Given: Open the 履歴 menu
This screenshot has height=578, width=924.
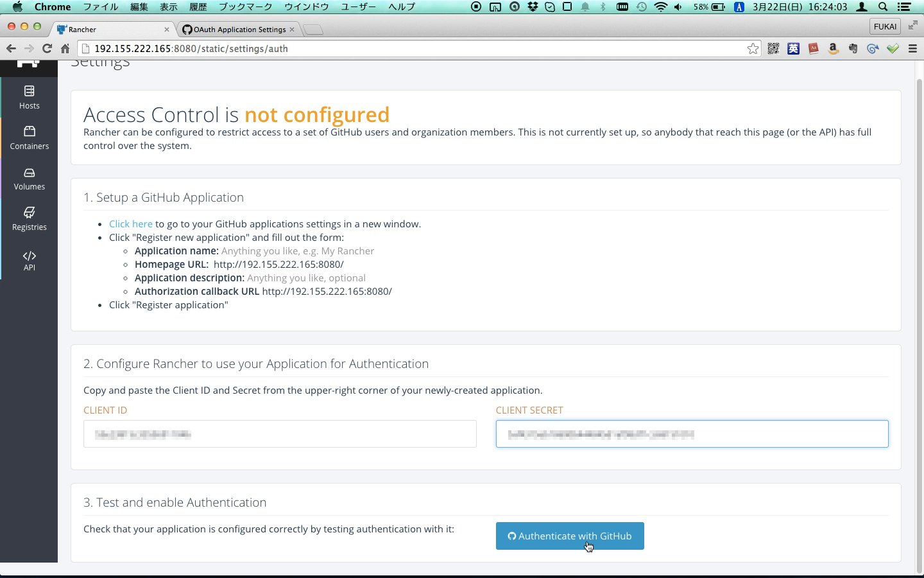Looking at the screenshot, I should 198,7.
